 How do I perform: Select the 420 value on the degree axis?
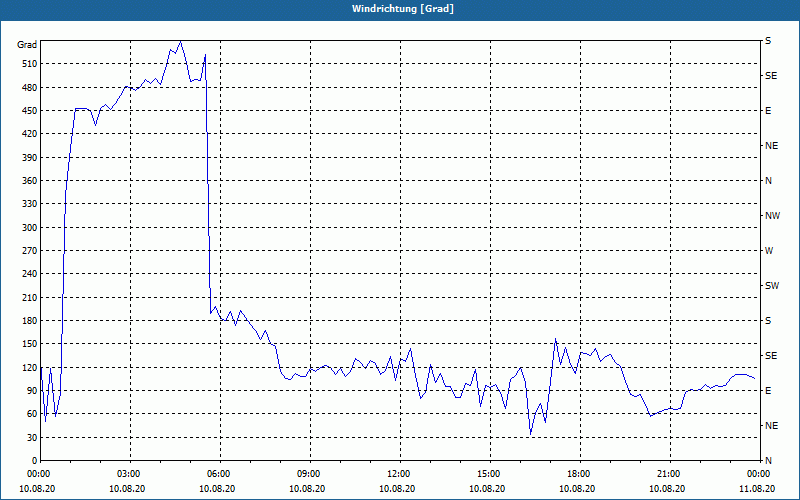pos(30,134)
